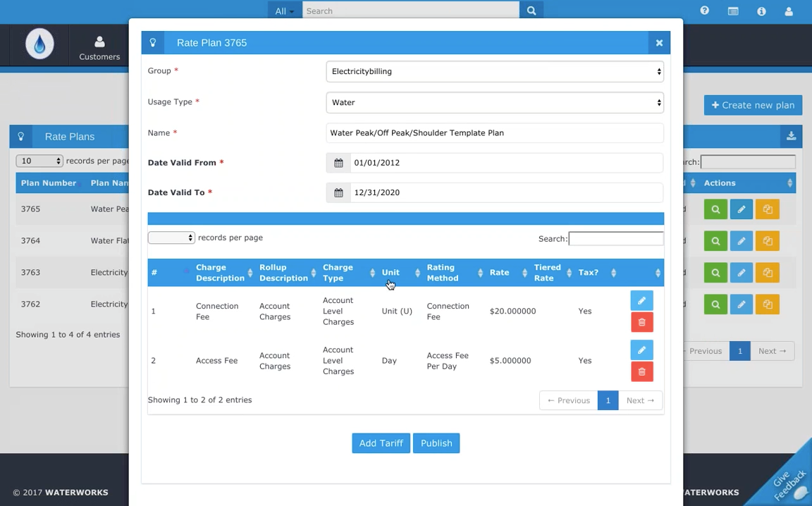Image resolution: width=812 pixels, height=506 pixels.
Task: Edit plan 3764 using the blue pencil icon
Action: pyautogui.click(x=741, y=240)
